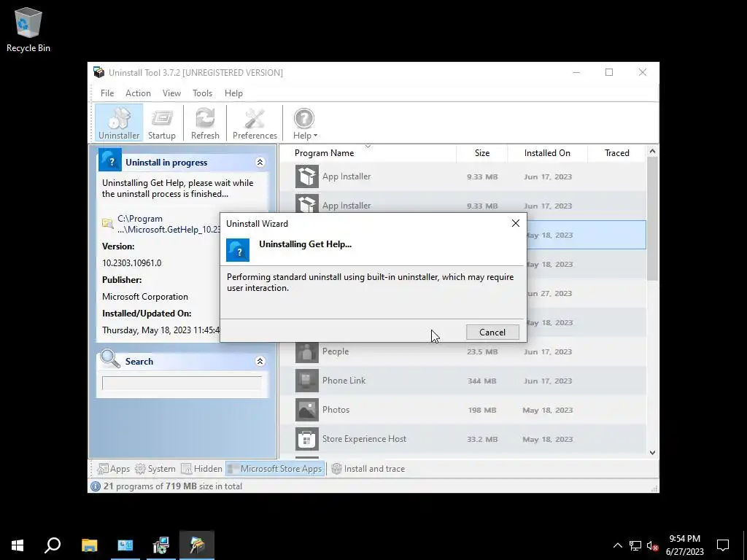Switch to the Hidden tab
This screenshot has width=747, height=560.
click(x=201, y=469)
